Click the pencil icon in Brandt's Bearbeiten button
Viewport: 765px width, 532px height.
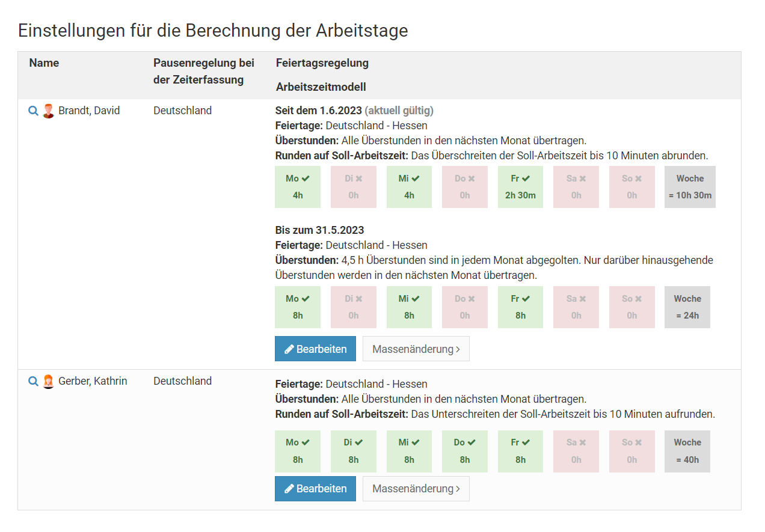pos(289,349)
